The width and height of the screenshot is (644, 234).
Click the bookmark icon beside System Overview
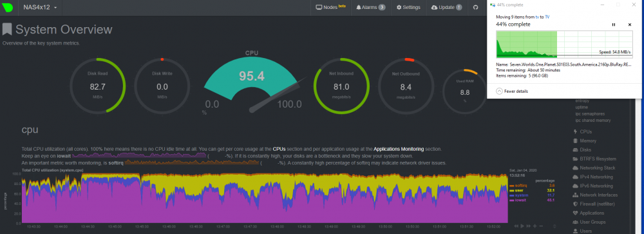coord(7,30)
